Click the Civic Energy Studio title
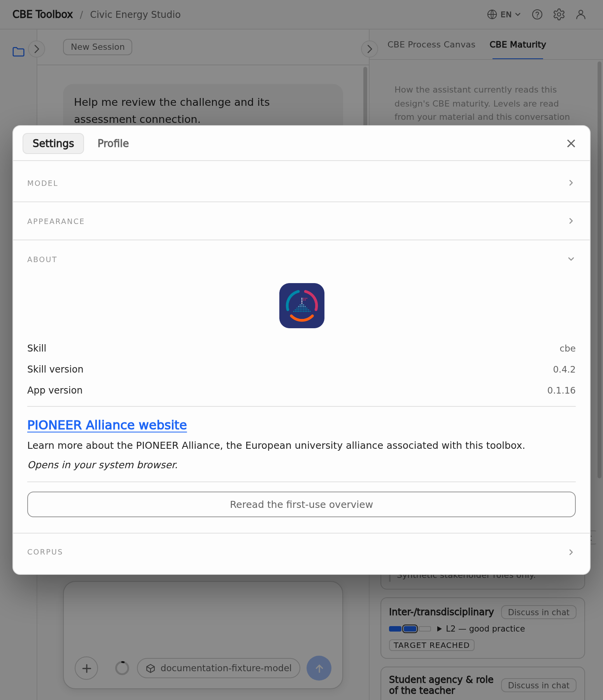 135,14
